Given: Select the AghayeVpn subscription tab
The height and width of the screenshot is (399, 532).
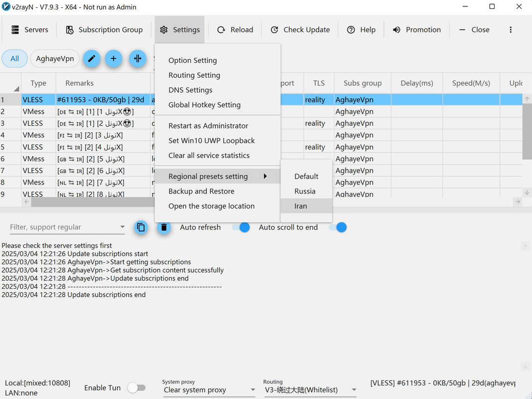Looking at the screenshot, I should [x=55, y=58].
